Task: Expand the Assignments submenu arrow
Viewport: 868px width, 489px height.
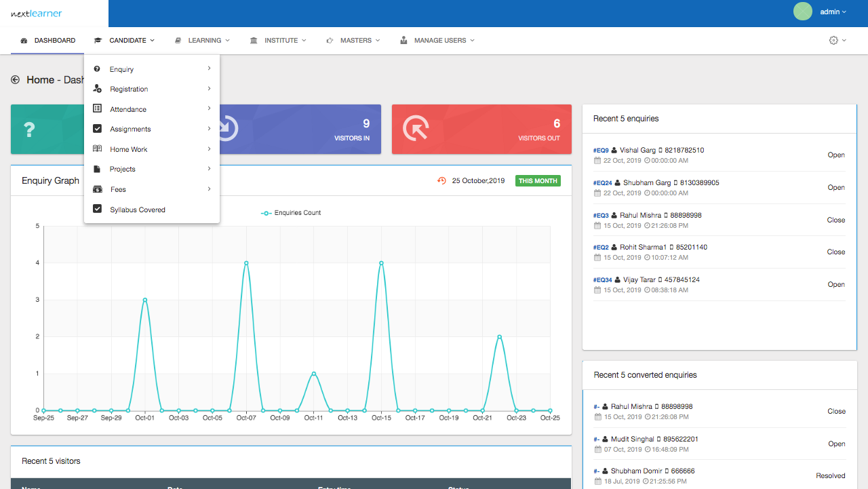Action: [209, 128]
